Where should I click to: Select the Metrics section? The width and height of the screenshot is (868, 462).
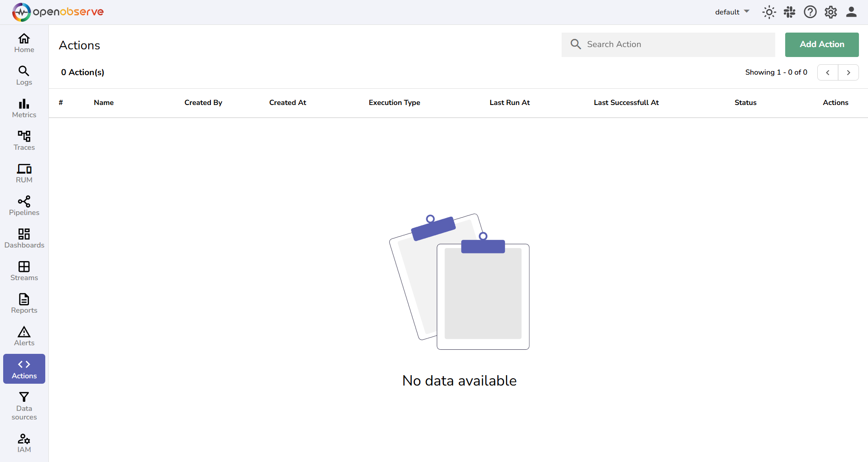coord(24,108)
